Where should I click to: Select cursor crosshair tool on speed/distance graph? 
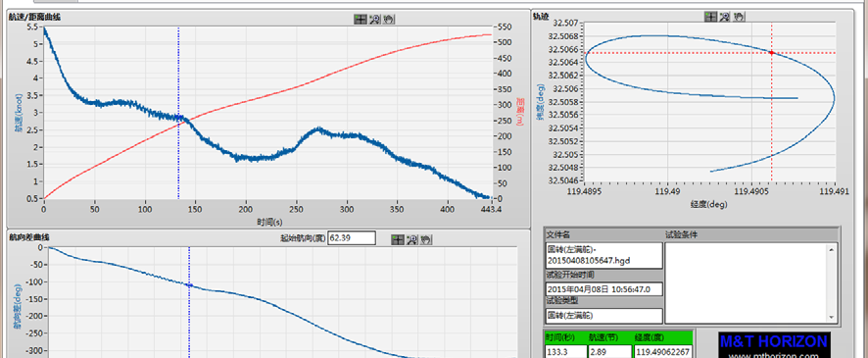point(360,19)
